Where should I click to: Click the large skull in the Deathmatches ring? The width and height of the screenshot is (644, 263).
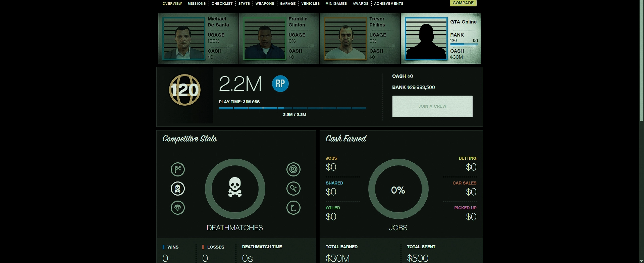(x=235, y=187)
